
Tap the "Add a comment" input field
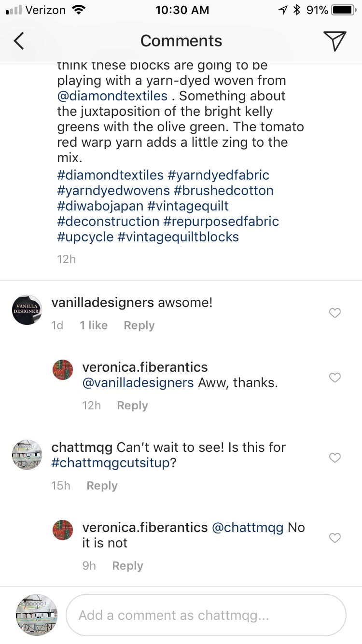[x=206, y=615]
